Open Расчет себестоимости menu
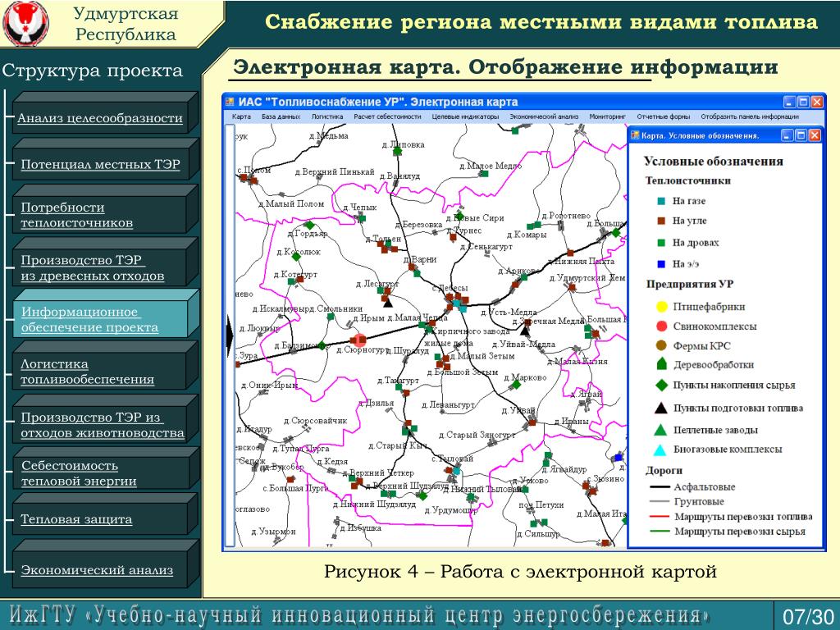This screenshot has height=630, width=840. [387, 116]
